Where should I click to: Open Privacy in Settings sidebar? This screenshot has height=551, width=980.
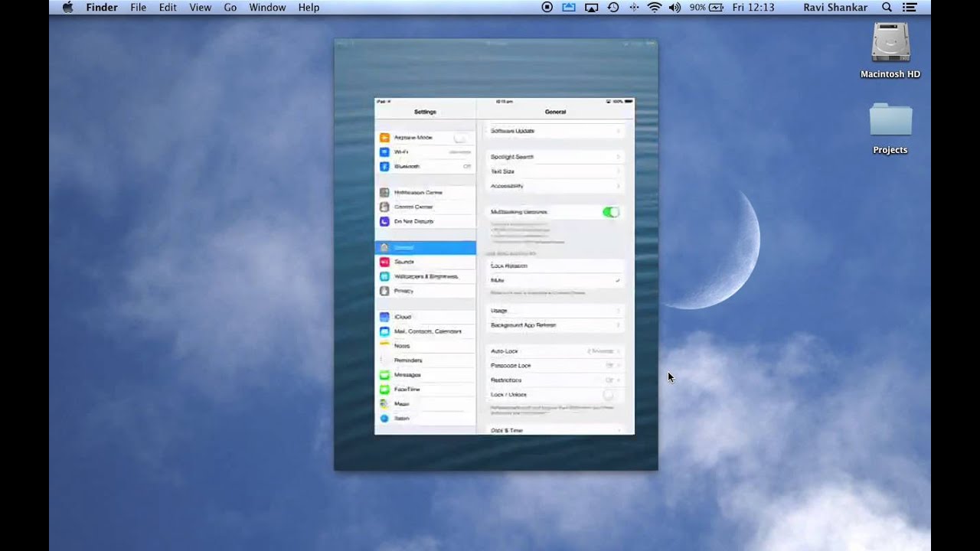click(x=425, y=291)
